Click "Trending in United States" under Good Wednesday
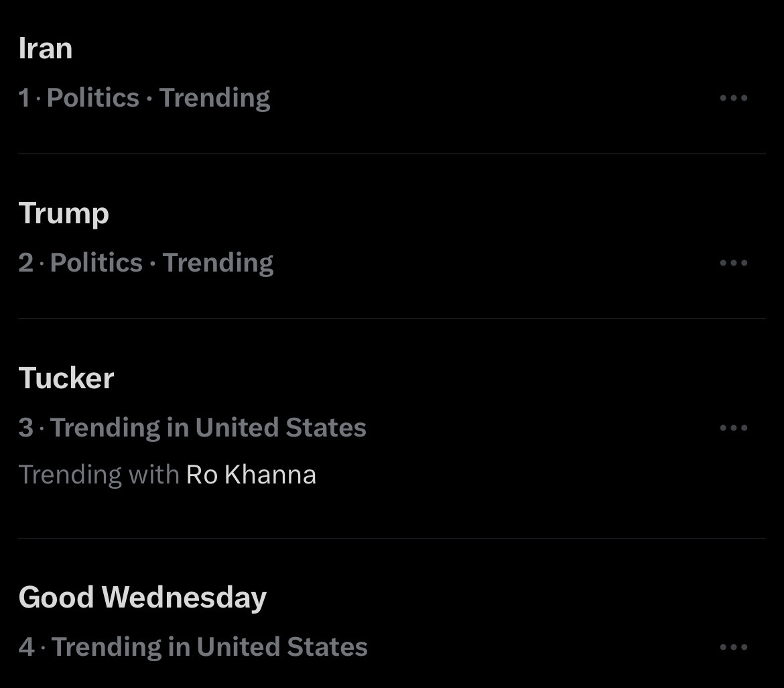Screen dimensions: 784x688 (x=210, y=647)
